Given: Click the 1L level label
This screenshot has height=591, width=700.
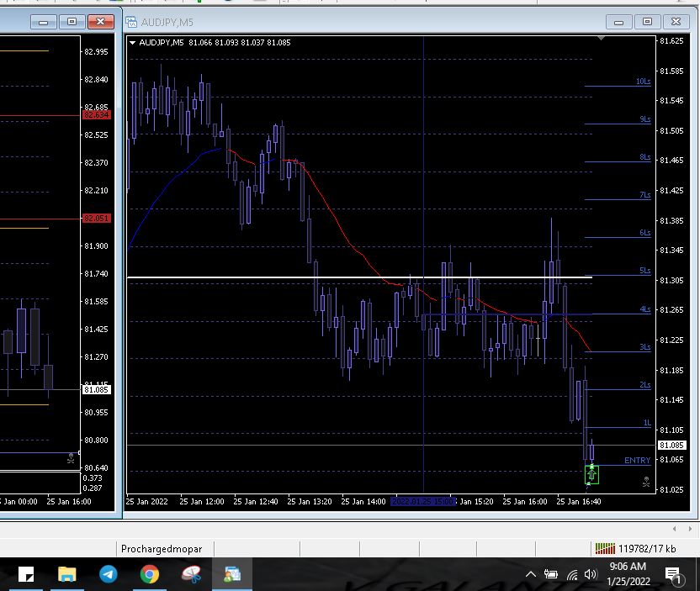Looking at the screenshot, I should pos(647,422).
